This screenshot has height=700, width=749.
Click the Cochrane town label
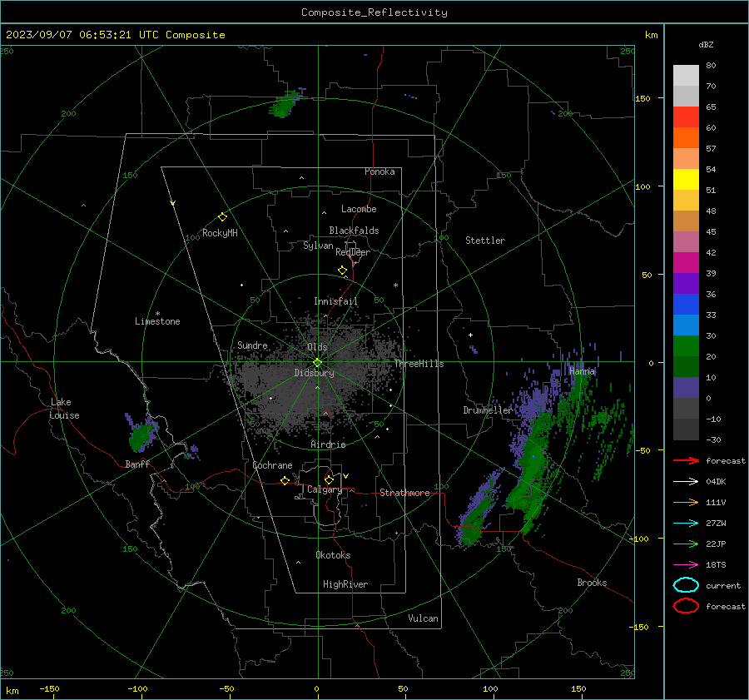(x=272, y=465)
